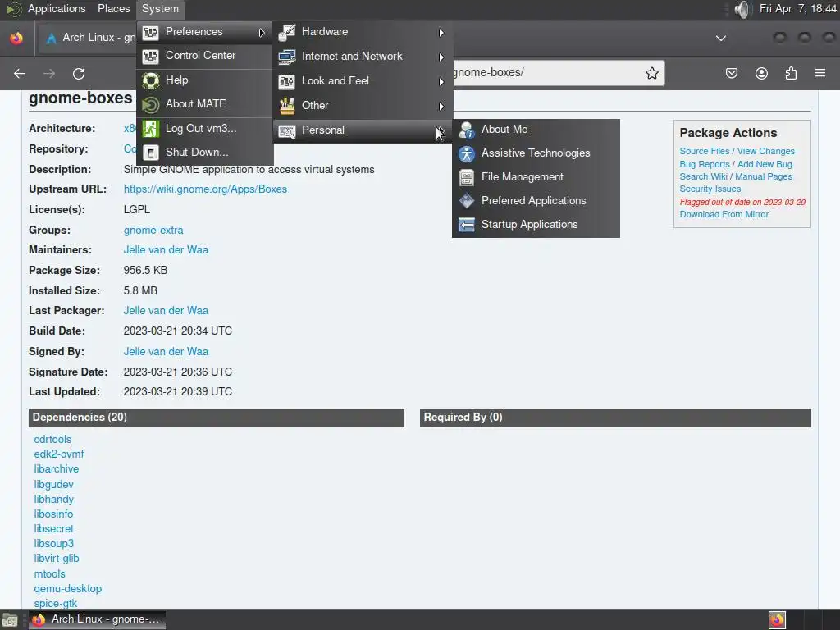Click the Firefox icon in the bottom-right tray
The image size is (840, 630).
pyautogui.click(x=777, y=620)
